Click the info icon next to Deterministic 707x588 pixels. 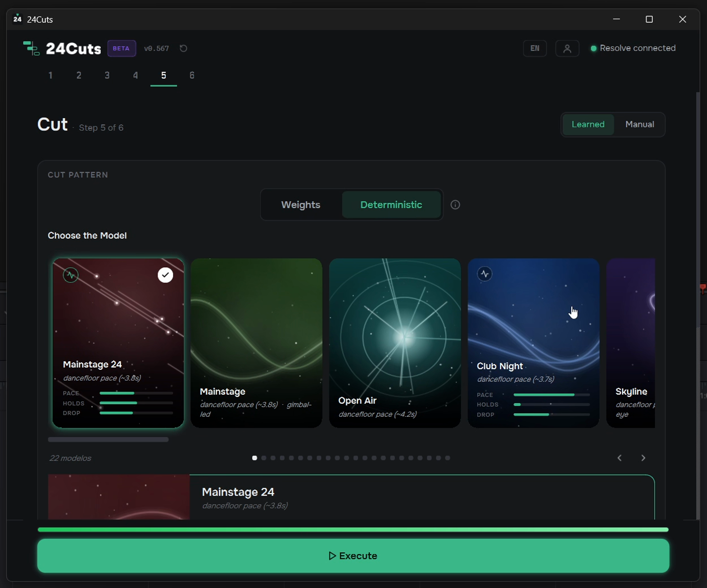tap(455, 205)
